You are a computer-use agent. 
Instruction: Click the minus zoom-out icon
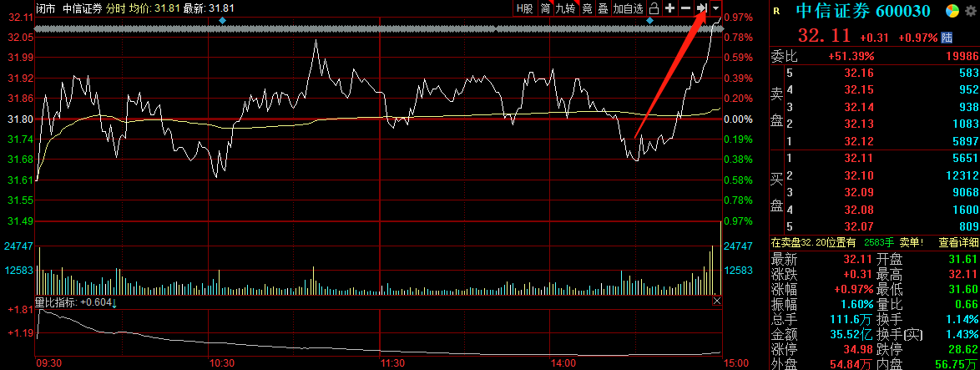tap(685, 8)
